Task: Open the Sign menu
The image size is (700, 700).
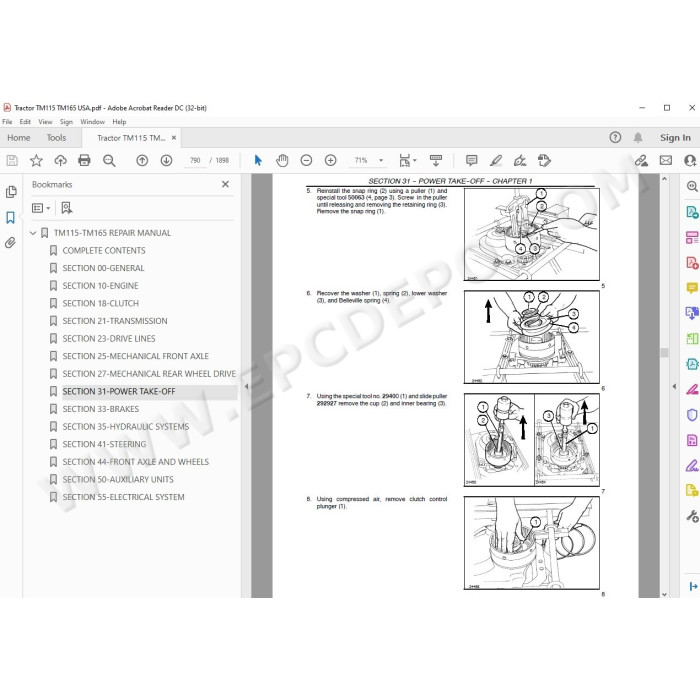Action: 66,121
